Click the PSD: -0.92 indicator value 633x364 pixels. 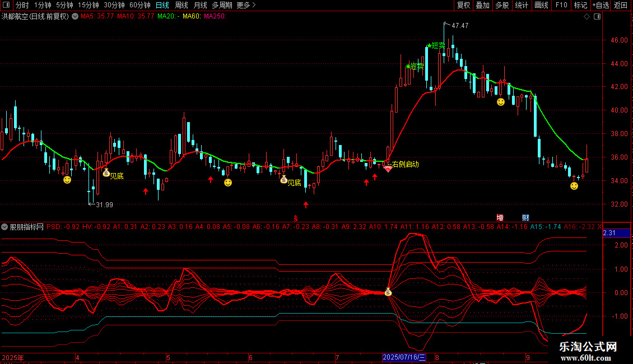(63, 227)
